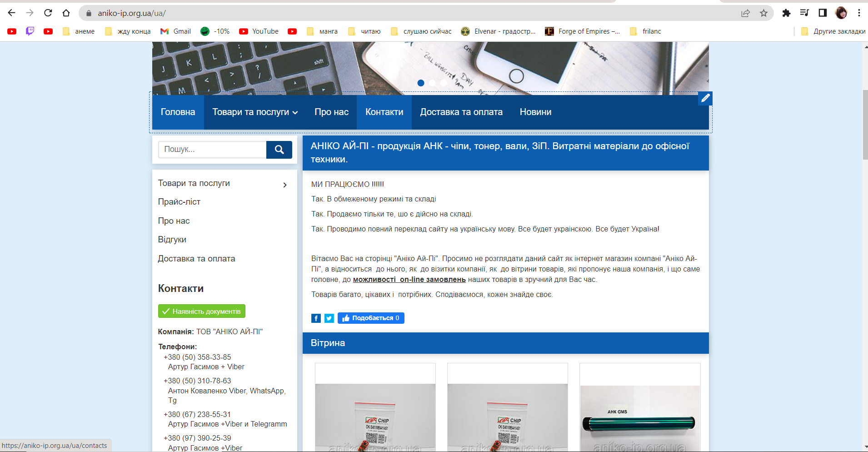Open the слушаю сийчас bookmarks folder
868x452 pixels.
click(x=421, y=31)
